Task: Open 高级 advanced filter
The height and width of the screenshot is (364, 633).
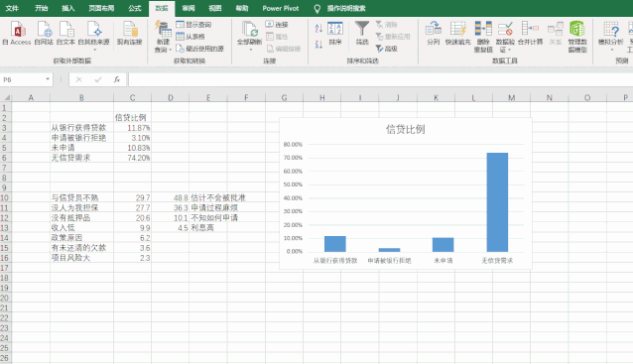Action: (387, 49)
